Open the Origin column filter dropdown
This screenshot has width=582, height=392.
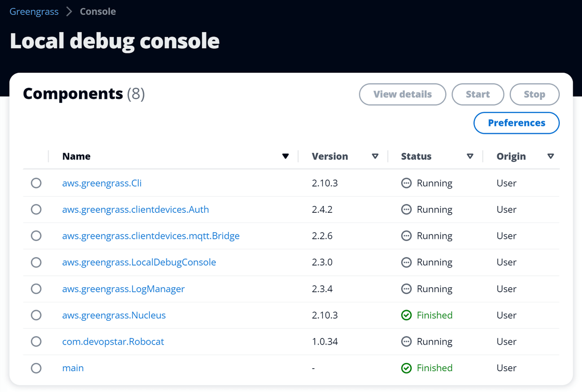550,156
